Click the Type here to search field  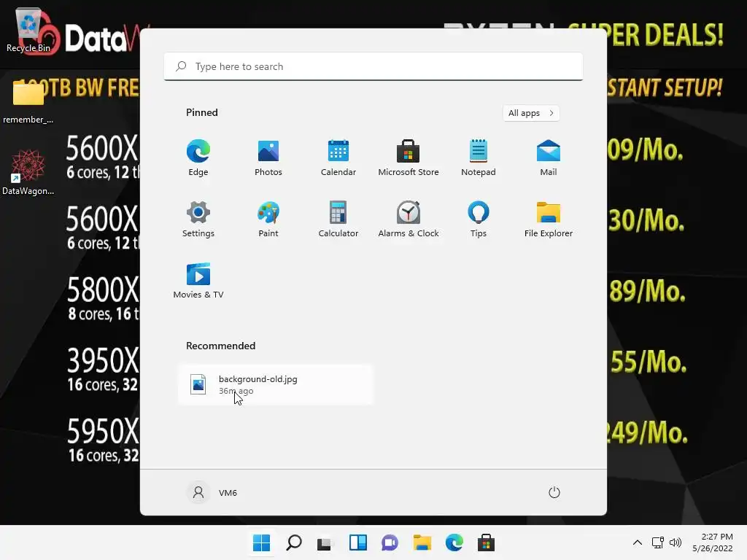[x=373, y=66]
